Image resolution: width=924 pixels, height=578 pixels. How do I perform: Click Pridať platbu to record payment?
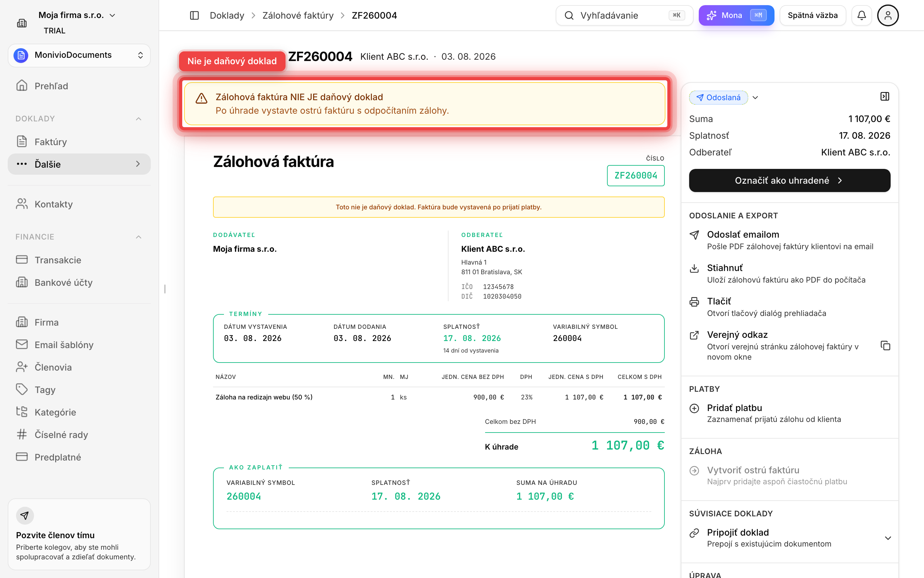789,413
